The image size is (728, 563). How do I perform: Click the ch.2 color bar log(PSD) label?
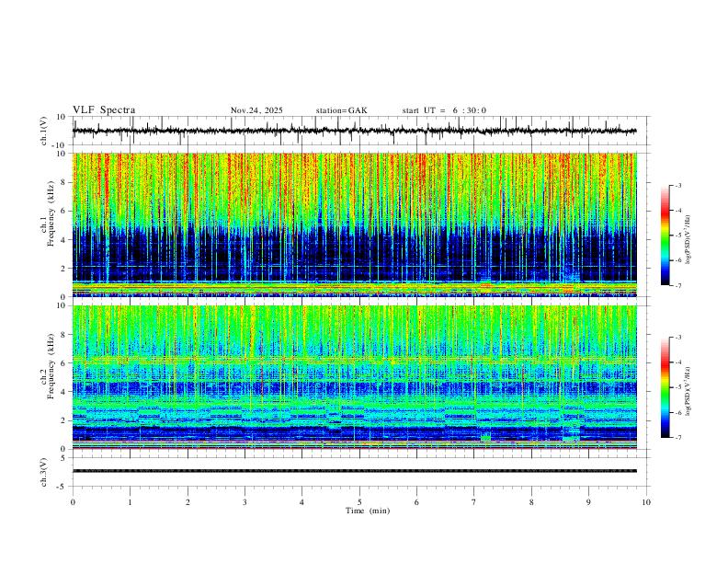(688, 392)
